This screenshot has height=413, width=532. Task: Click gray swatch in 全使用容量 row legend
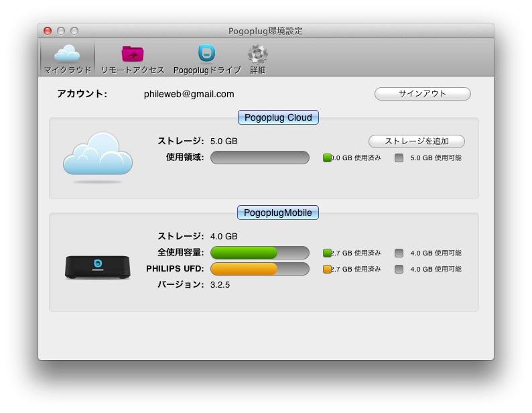(x=399, y=253)
